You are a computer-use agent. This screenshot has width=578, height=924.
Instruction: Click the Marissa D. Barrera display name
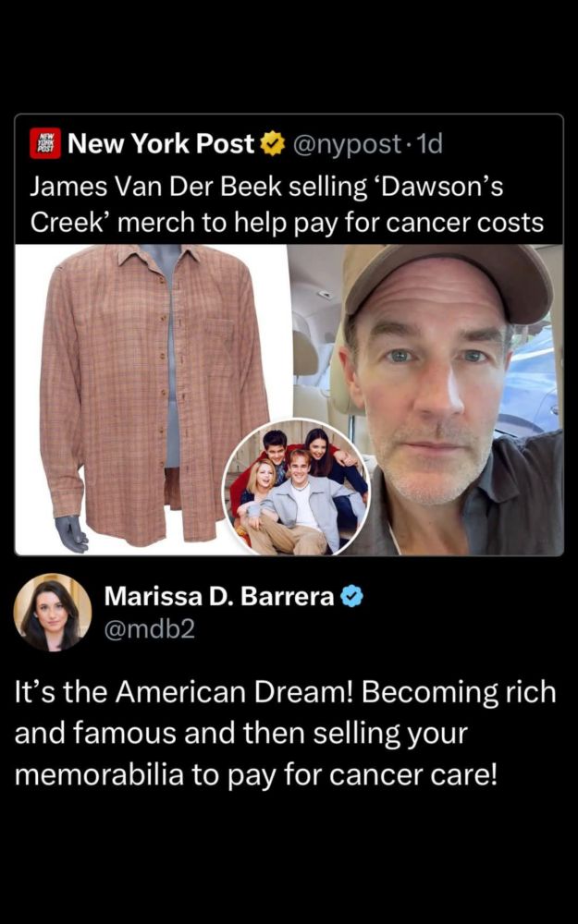219,597
